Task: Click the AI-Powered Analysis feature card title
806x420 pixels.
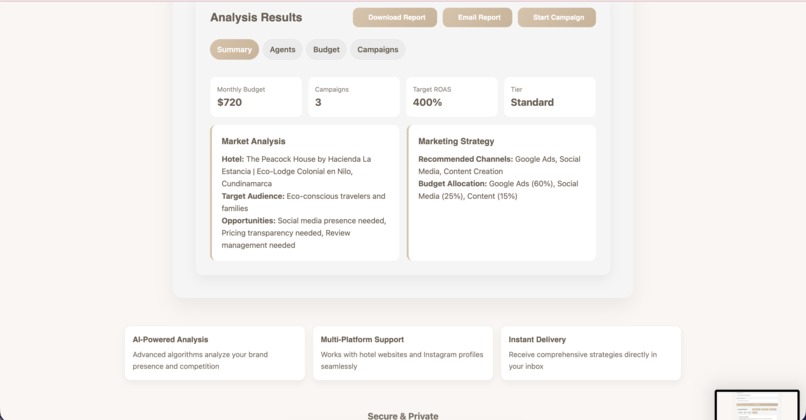Action: pos(170,339)
